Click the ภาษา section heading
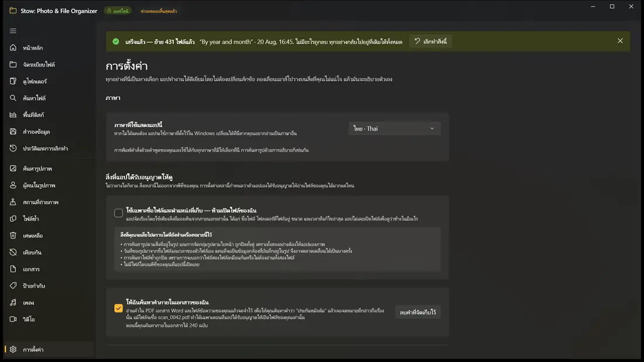Screen dimensions: 644x362 pyautogui.click(x=113, y=98)
